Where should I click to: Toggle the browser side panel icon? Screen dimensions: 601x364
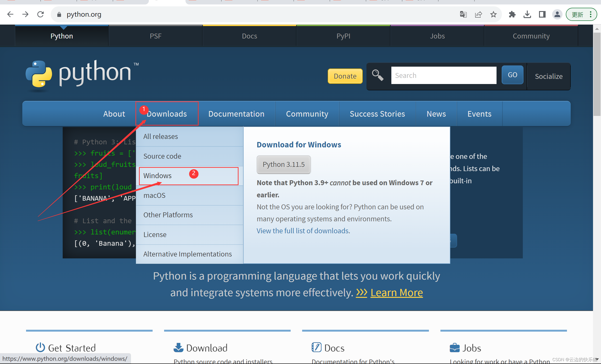[x=542, y=15]
